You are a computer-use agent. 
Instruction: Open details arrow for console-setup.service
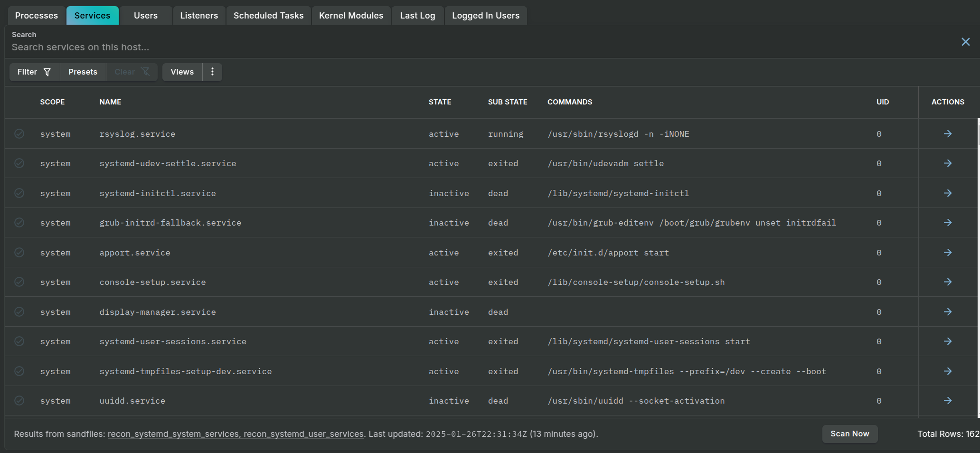[x=948, y=282]
